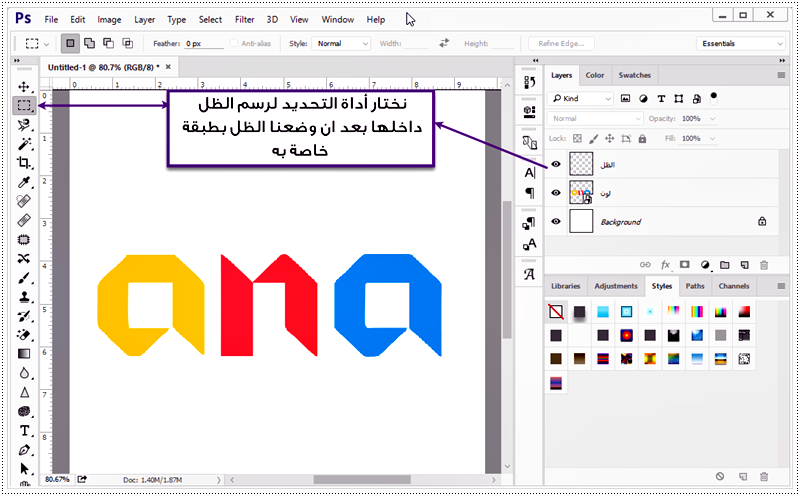Screen dimensions: 800x496
Task: Create new fill or adjustment layer
Action: [705, 265]
